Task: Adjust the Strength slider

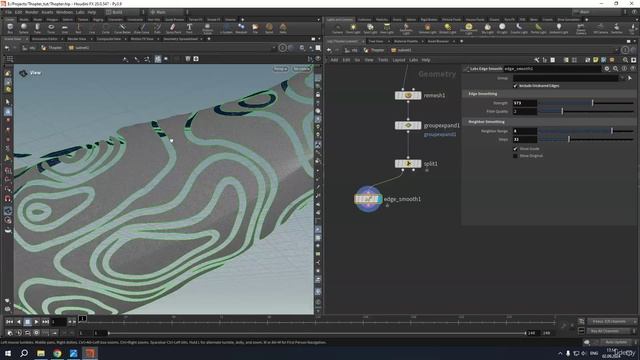Action: tap(586, 103)
